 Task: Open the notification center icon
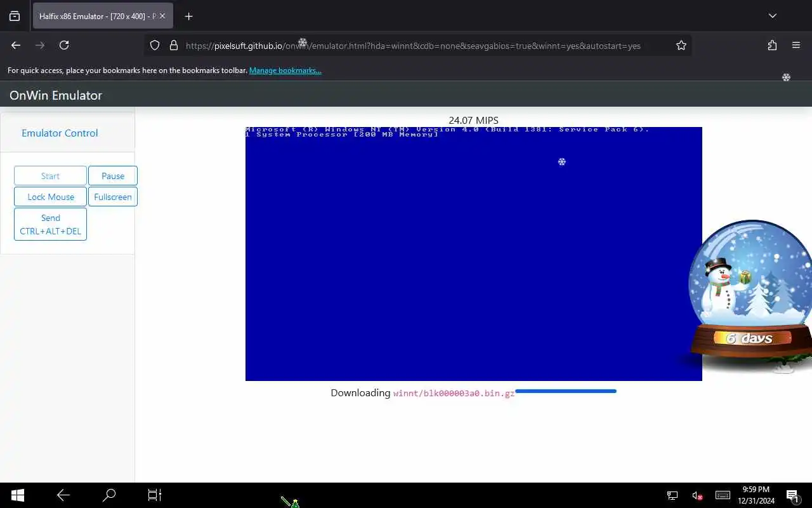(792, 495)
